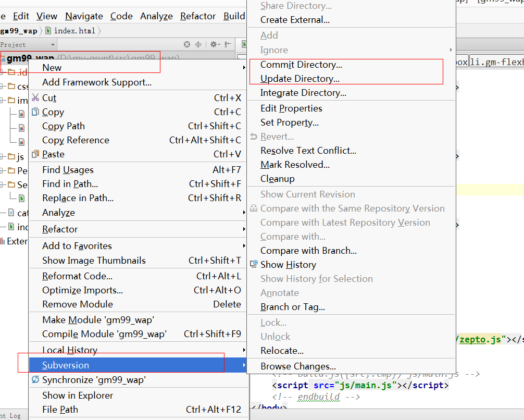Select Browse Changes...

click(352, 366)
